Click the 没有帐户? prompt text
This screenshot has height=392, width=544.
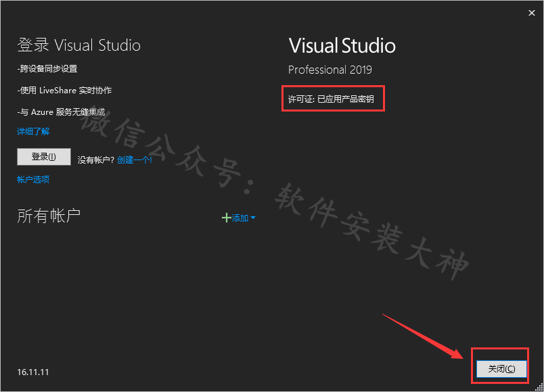pyautogui.click(x=95, y=160)
